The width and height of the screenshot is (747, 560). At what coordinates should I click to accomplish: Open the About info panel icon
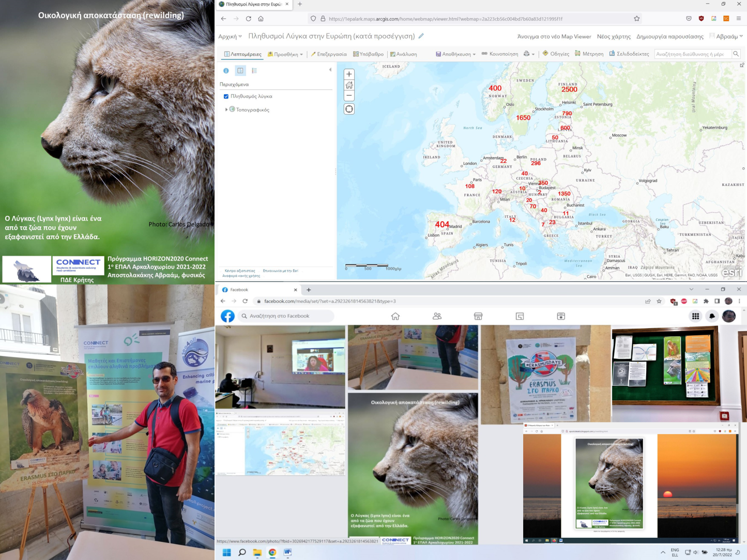tap(226, 70)
